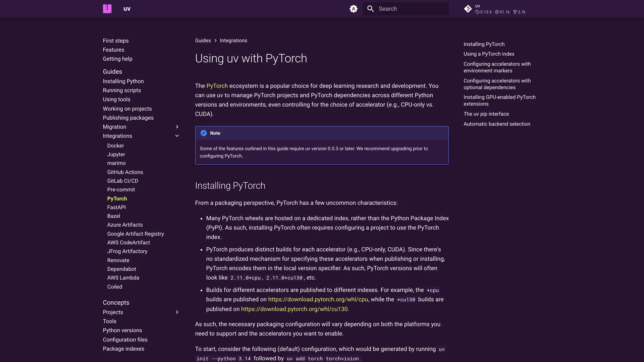Image resolution: width=644 pixels, height=362 pixels.
Task: Select Docker integration in sidebar
Action: click(x=115, y=145)
